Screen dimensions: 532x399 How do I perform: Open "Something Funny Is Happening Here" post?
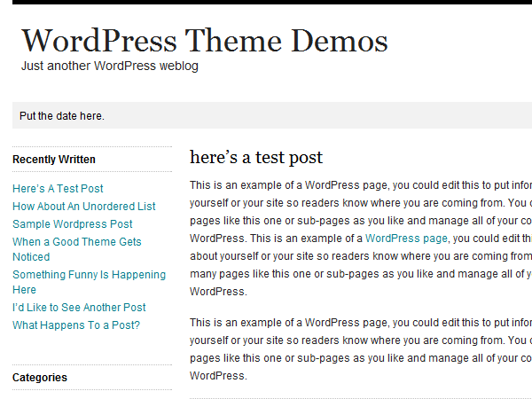click(x=89, y=282)
